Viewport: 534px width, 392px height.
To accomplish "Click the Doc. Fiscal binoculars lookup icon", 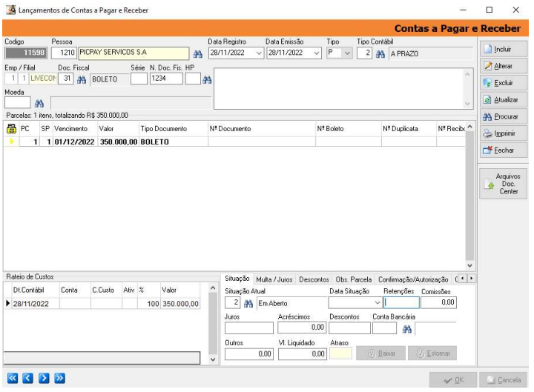I will pyautogui.click(x=77, y=79).
